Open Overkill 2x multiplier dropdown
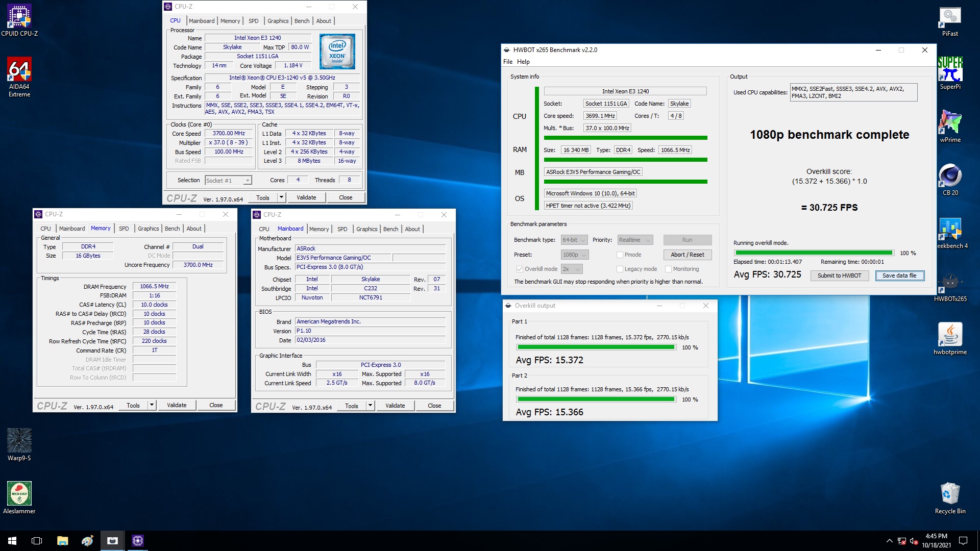980x551 pixels. click(572, 269)
